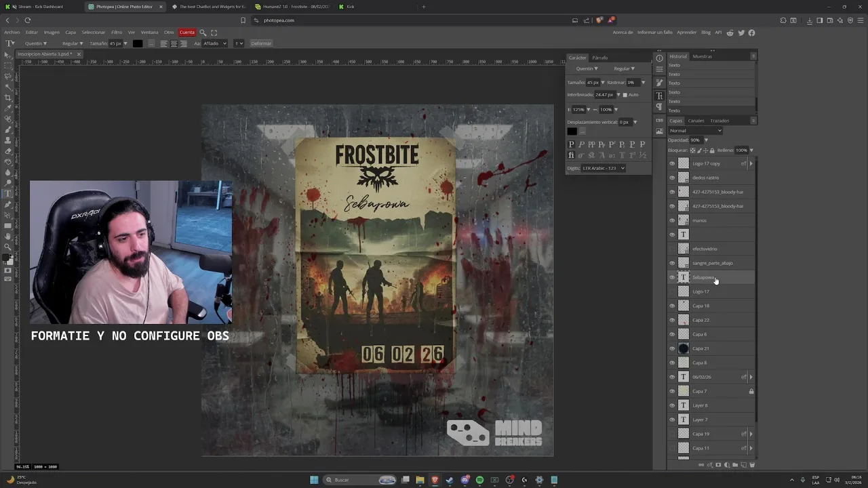Click the browser address bar photopea.com

279,20
